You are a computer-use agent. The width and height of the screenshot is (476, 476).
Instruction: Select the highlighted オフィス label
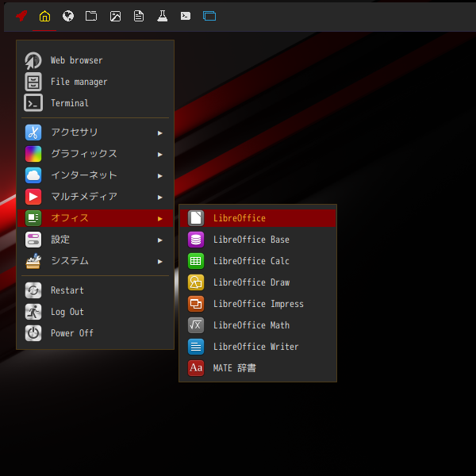(70, 218)
